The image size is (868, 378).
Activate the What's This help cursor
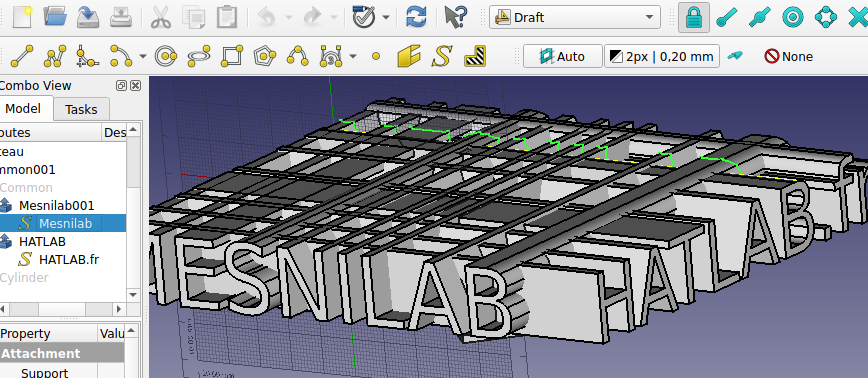(455, 17)
